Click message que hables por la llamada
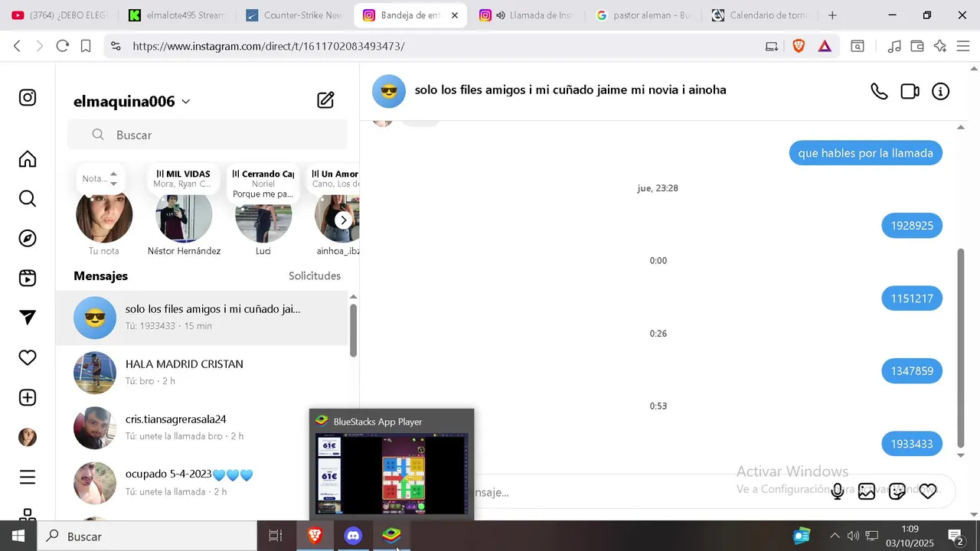This screenshot has height=551, width=980. pos(866,153)
